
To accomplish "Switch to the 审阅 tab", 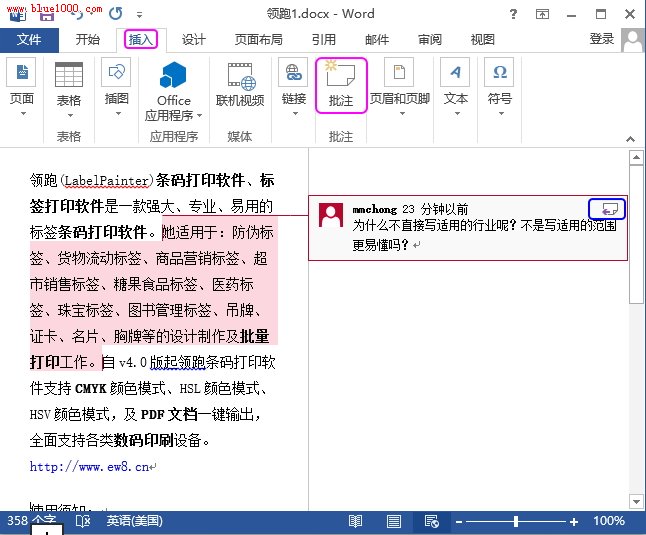I will (430, 40).
